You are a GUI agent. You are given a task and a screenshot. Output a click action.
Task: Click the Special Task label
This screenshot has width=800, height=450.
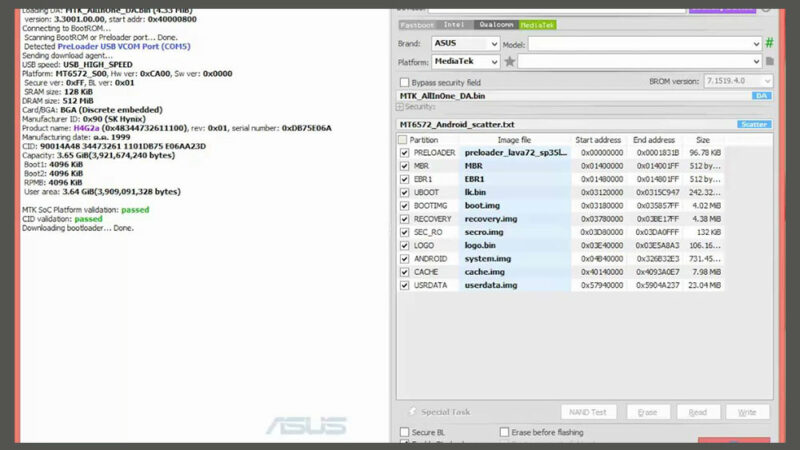click(x=445, y=412)
